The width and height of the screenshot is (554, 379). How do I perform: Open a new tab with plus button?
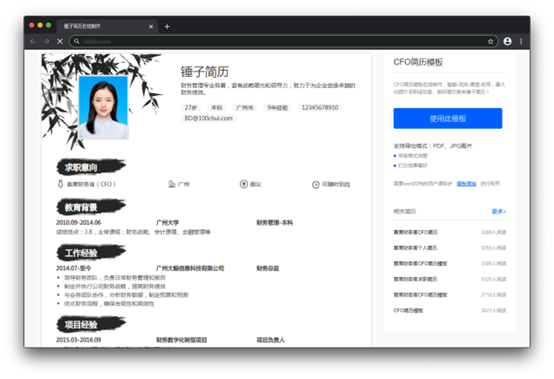167,26
